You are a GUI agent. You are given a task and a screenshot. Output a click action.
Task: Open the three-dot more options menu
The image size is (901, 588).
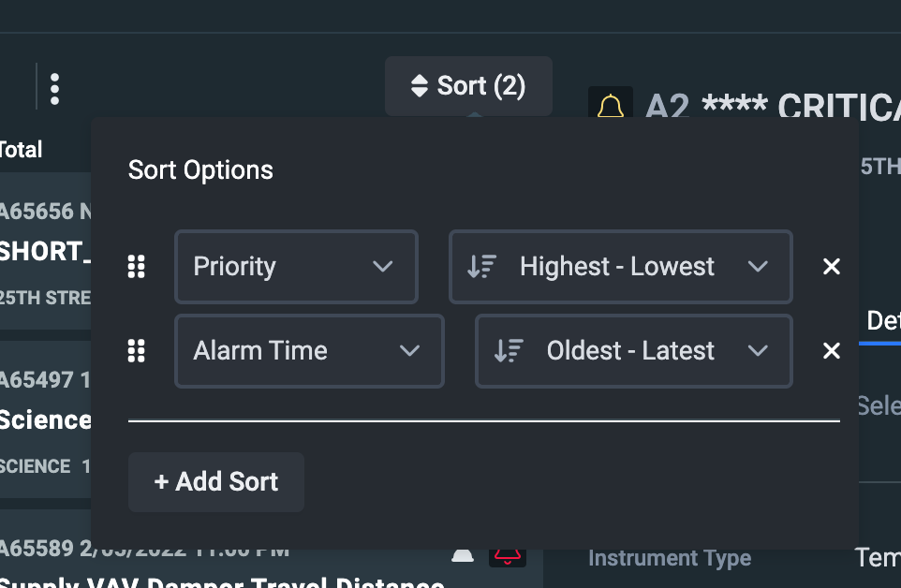tap(55, 89)
